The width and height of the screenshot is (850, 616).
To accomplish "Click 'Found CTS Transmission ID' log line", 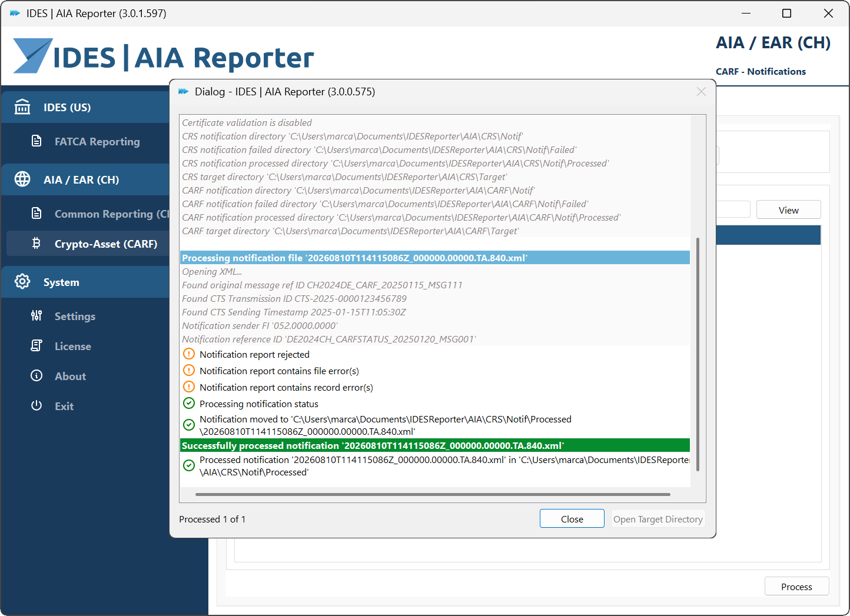I will pos(294,298).
